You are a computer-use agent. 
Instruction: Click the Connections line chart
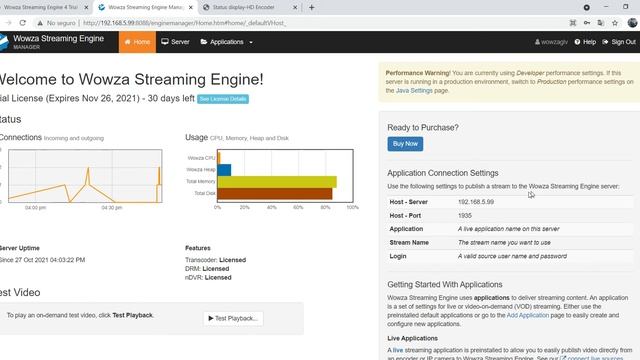click(85, 176)
